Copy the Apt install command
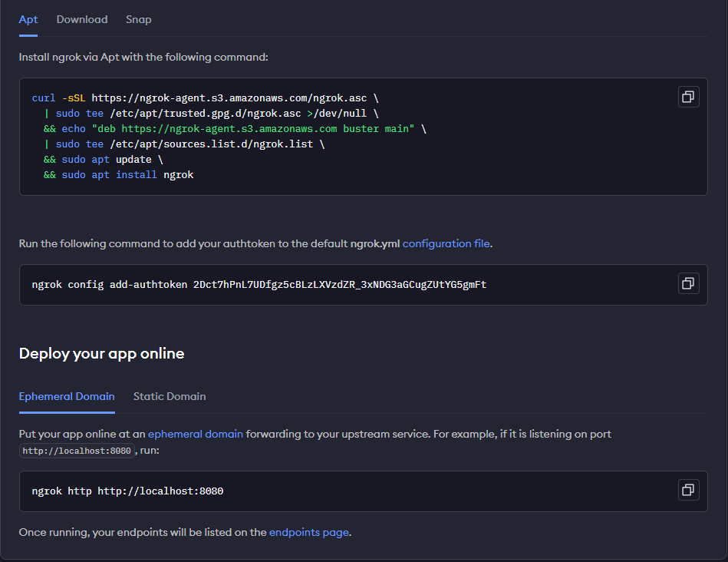728x562 pixels. point(688,97)
